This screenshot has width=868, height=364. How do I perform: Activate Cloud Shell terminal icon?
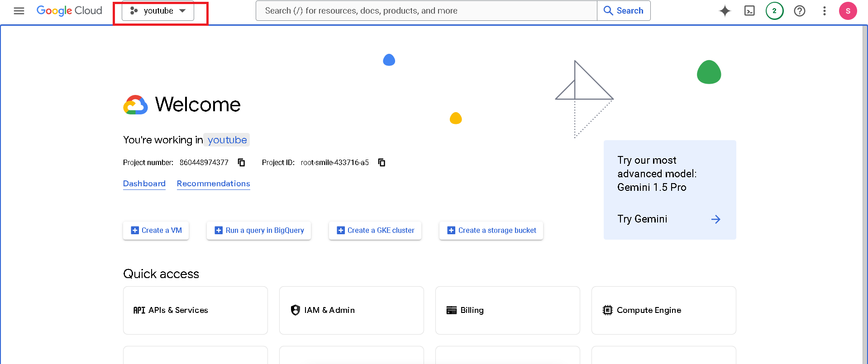(749, 11)
